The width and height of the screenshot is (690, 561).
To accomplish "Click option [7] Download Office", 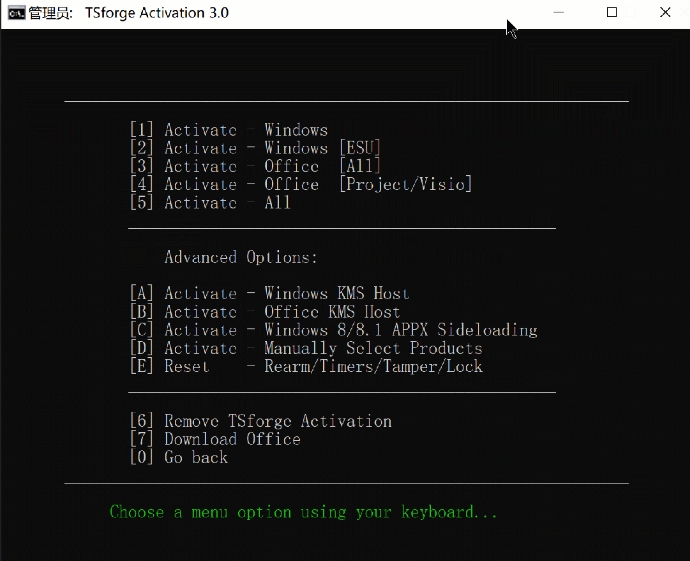I will pyautogui.click(x=215, y=439).
